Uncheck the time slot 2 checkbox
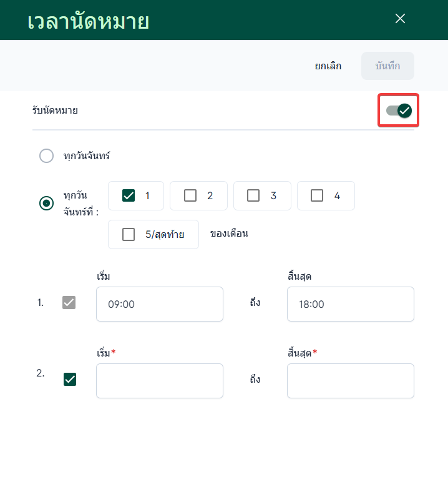Screen dimensions: 448x497 (70, 379)
